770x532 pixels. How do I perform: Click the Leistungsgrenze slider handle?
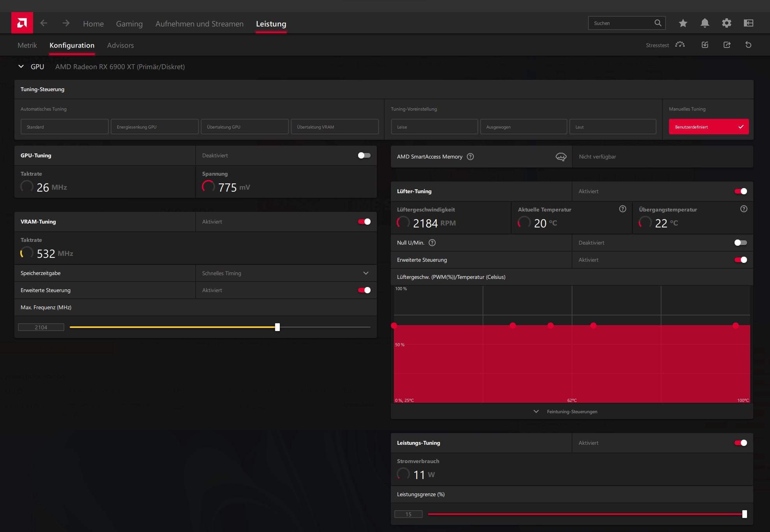pos(744,514)
